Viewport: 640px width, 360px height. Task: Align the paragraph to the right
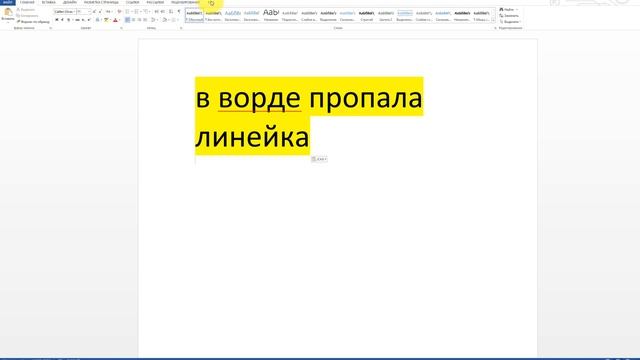pyautogui.click(x=139, y=20)
